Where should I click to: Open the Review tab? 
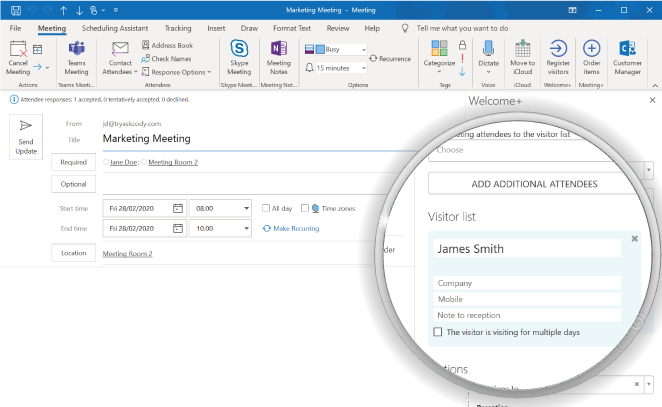[338, 28]
